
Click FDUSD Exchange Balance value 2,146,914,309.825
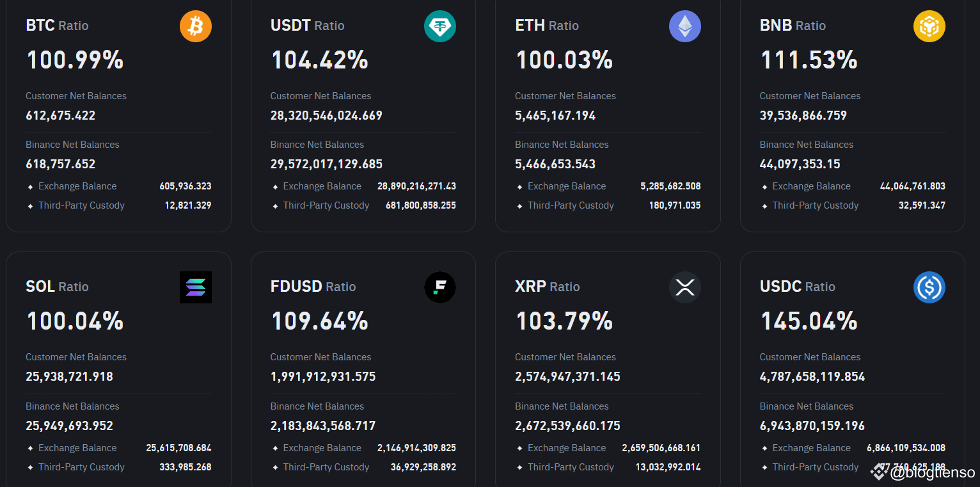(x=416, y=448)
